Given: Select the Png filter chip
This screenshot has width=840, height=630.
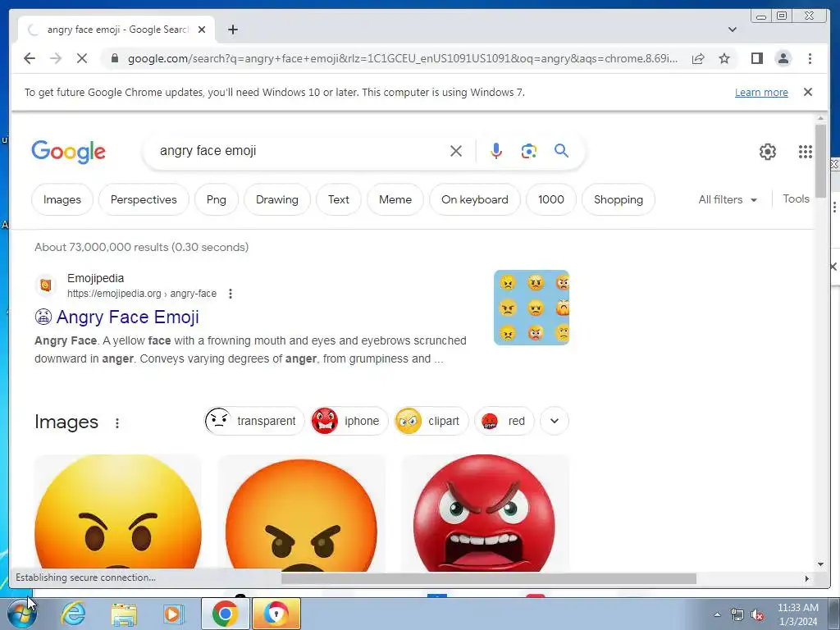Looking at the screenshot, I should coord(217,199).
